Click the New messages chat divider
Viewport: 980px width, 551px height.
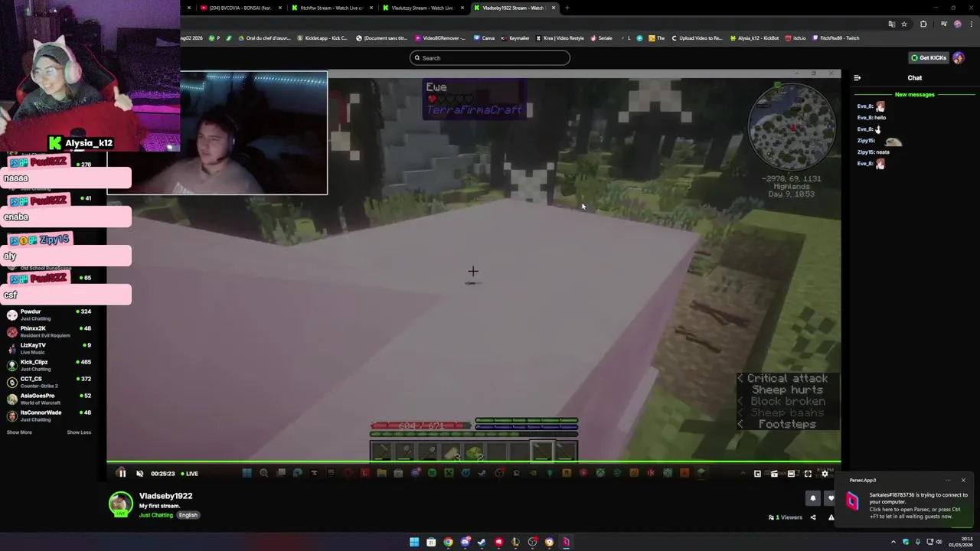click(915, 95)
